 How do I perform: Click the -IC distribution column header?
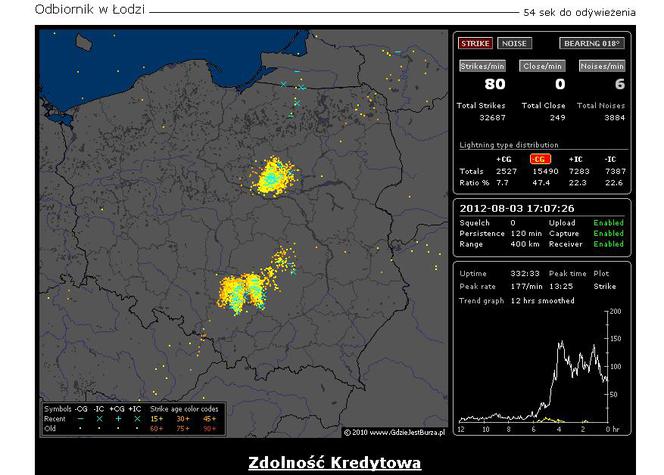(x=610, y=160)
